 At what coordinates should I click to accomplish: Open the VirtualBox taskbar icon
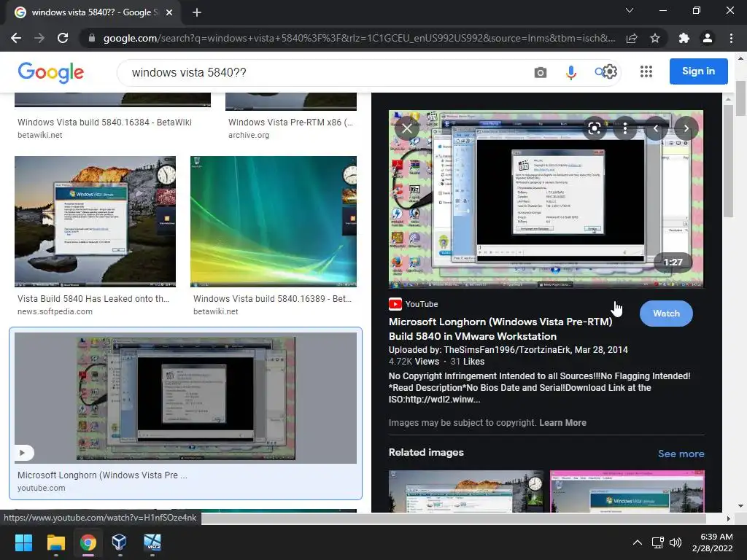point(120,542)
